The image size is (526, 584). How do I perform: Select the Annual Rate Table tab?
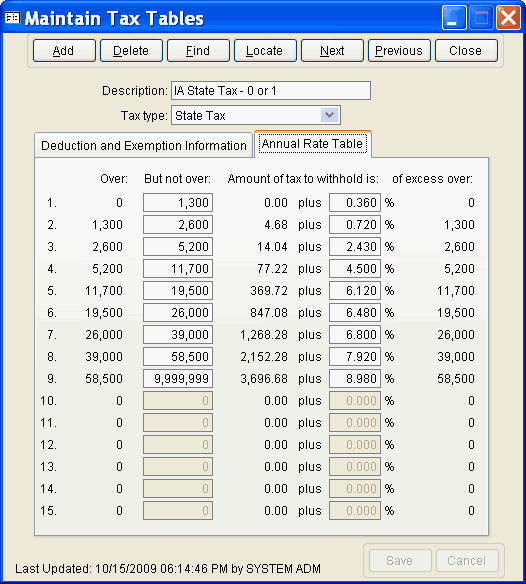(x=313, y=144)
